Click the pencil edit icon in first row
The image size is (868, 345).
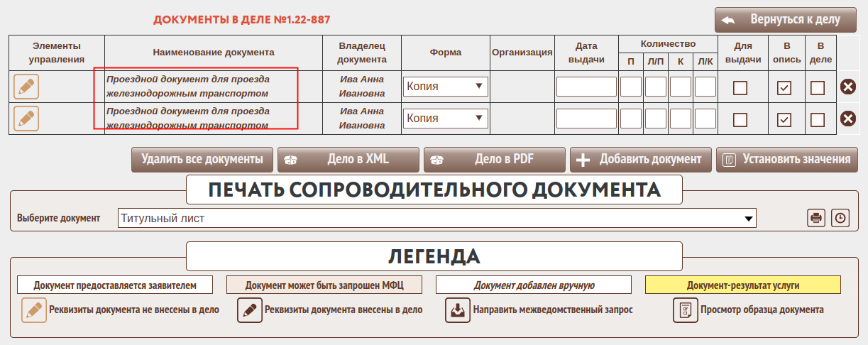[x=26, y=87]
